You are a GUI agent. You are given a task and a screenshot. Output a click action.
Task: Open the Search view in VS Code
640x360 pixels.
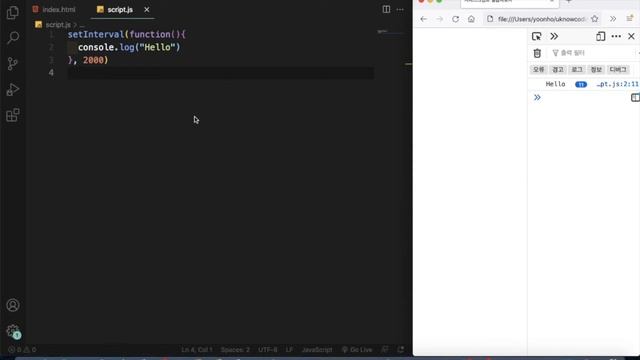tap(13, 38)
